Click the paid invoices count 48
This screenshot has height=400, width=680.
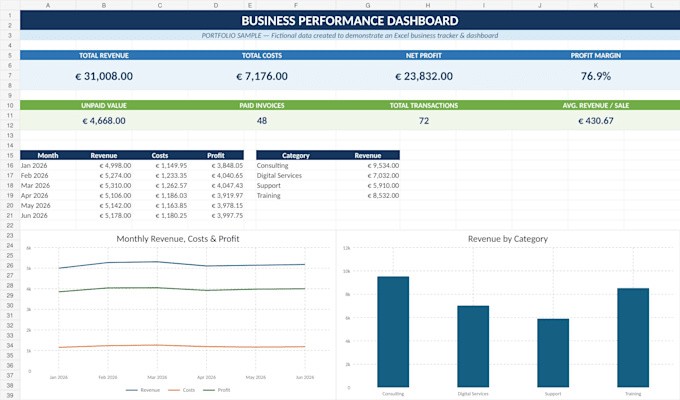pos(262,121)
